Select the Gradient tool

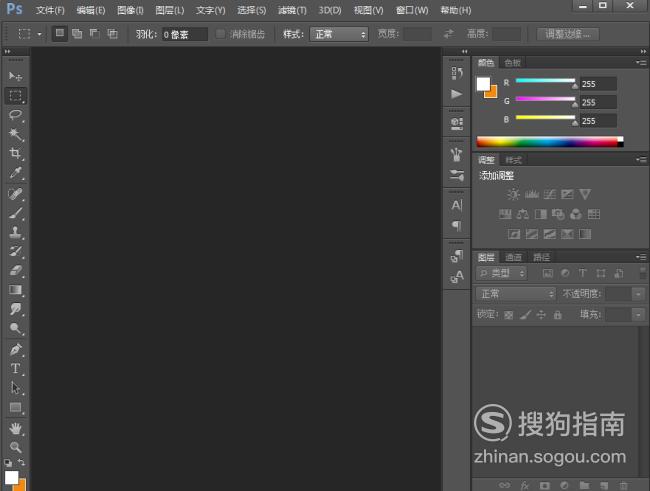pyautogui.click(x=16, y=289)
